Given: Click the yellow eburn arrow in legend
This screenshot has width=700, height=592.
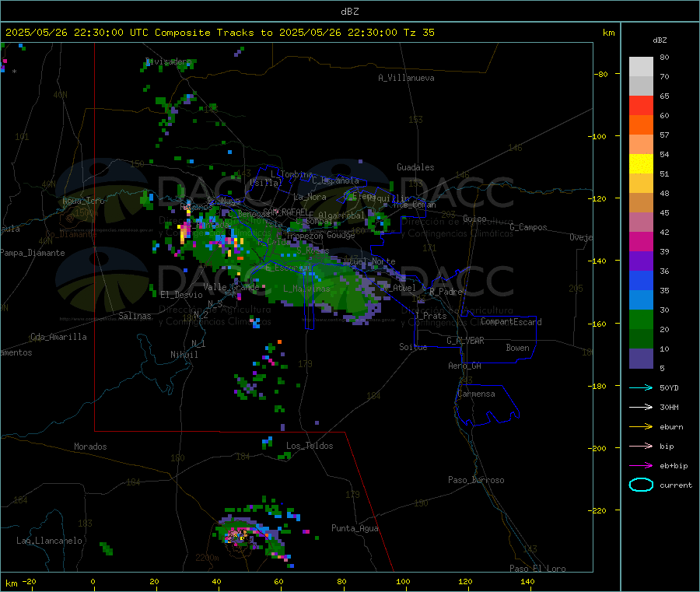Looking at the screenshot, I should click(x=641, y=427).
